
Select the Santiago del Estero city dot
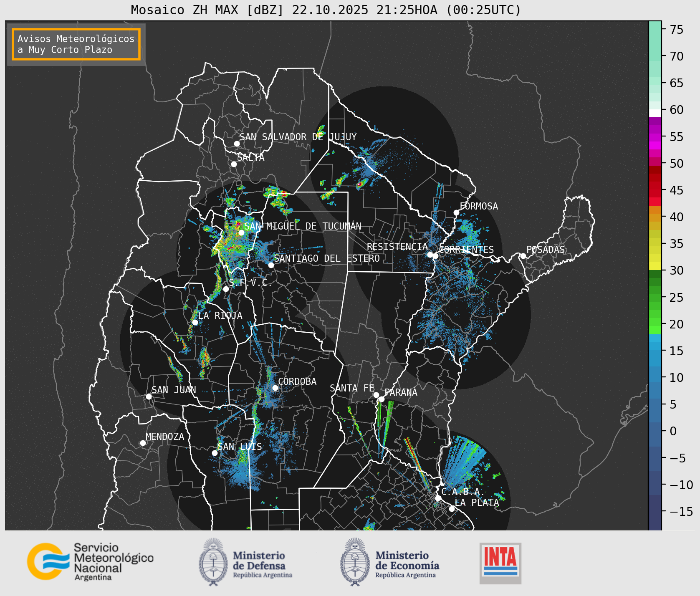click(271, 265)
